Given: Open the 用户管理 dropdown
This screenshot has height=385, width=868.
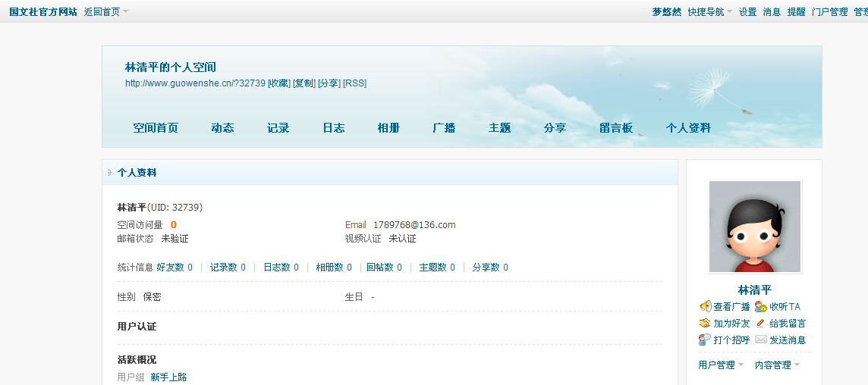Looking at the screenshot, I should click(x=721, y=365).
